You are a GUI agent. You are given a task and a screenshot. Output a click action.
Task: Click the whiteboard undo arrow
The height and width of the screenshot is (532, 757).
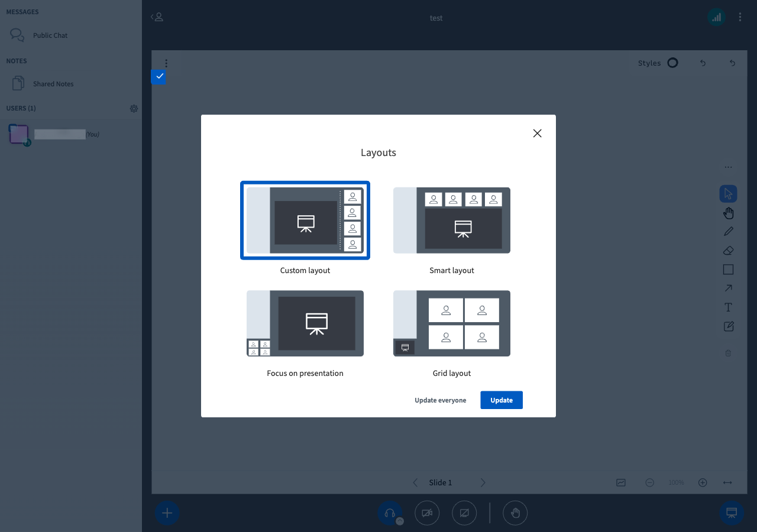(703, 63)
